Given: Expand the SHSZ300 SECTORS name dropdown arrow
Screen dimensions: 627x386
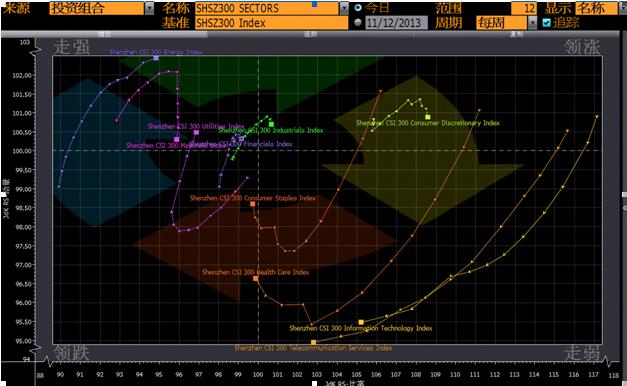Looking at the screenshot, I should coord(344,8).
